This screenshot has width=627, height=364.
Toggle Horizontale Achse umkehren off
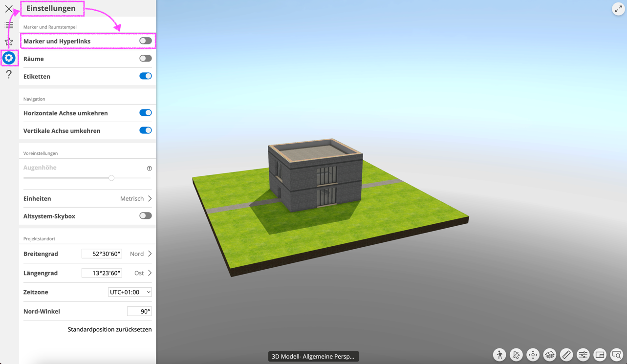pos(145,113)
